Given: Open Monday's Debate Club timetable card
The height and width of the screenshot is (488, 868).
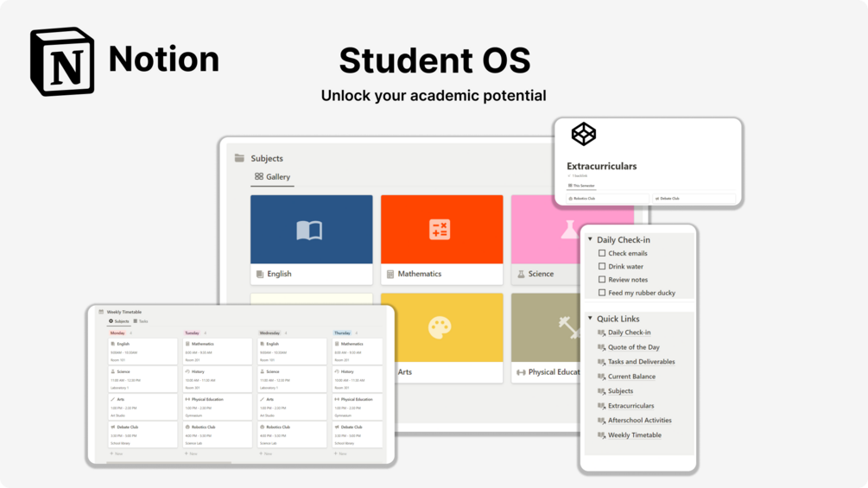Looking at the screenshot, I should pos(143,435).
